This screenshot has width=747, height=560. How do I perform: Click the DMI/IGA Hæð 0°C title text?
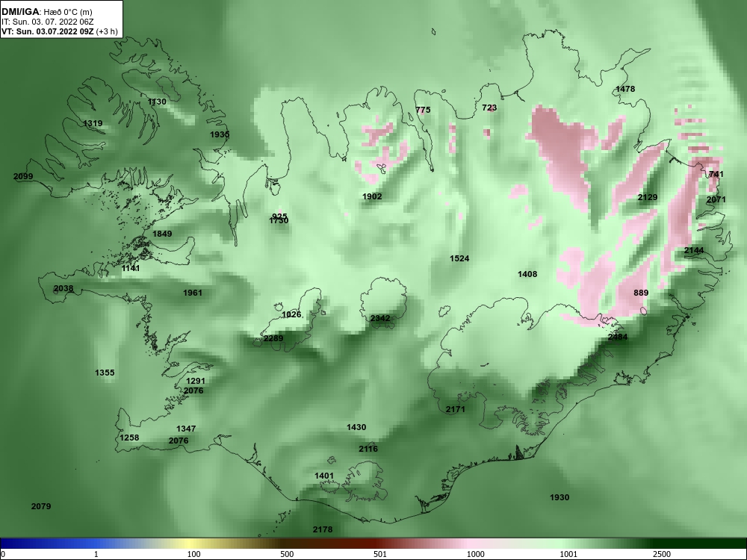tap(46, 12)
